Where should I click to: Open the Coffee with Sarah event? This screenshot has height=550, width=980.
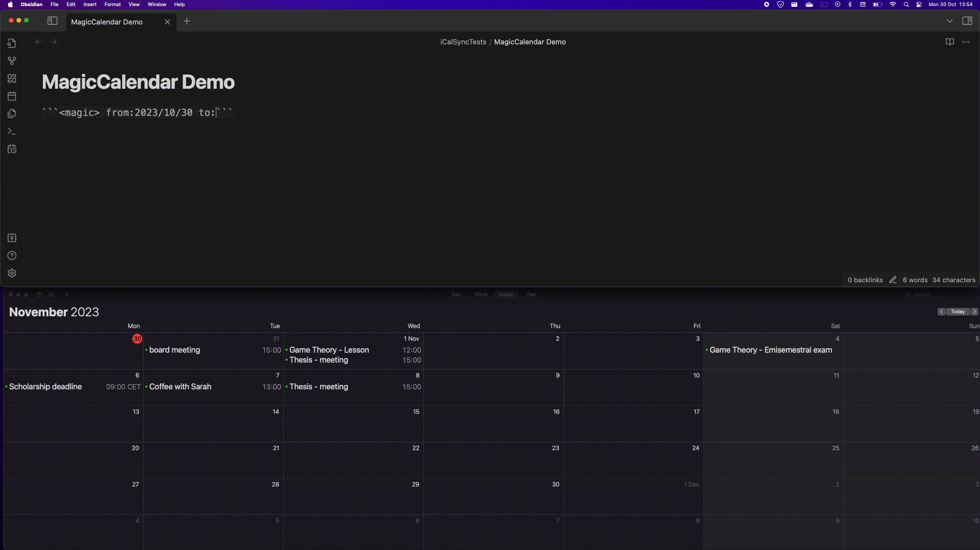[x=180, y=387]
